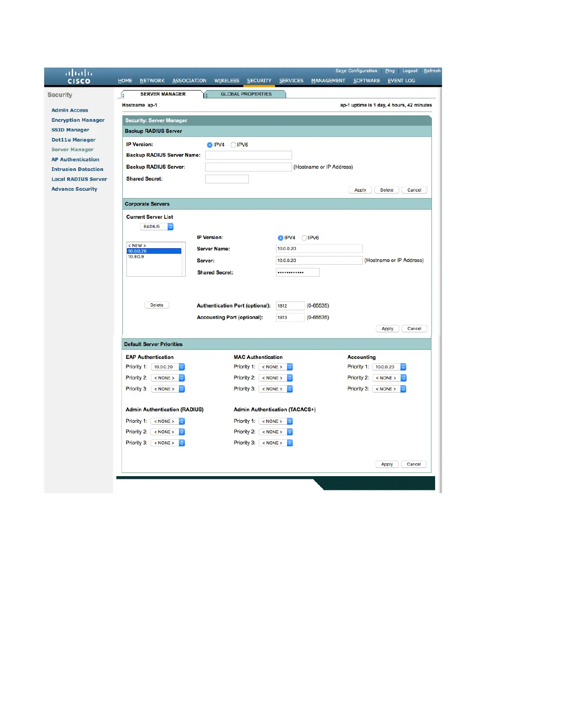Click the Authentication Port field showing 1812

(290, 306)
